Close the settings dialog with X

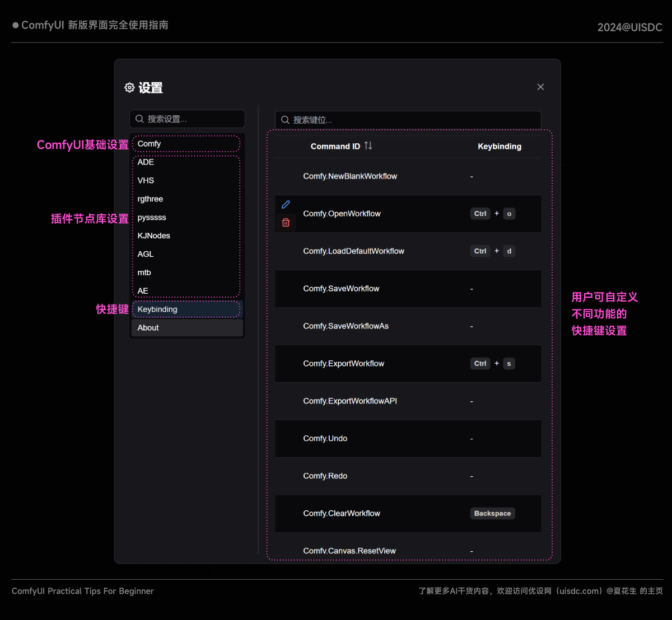point(540,87)
